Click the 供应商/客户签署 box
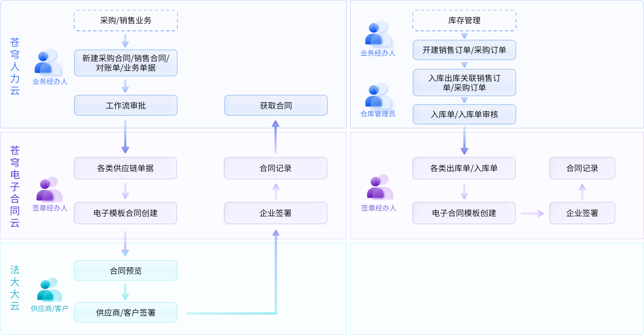 (x=126, y=313)
